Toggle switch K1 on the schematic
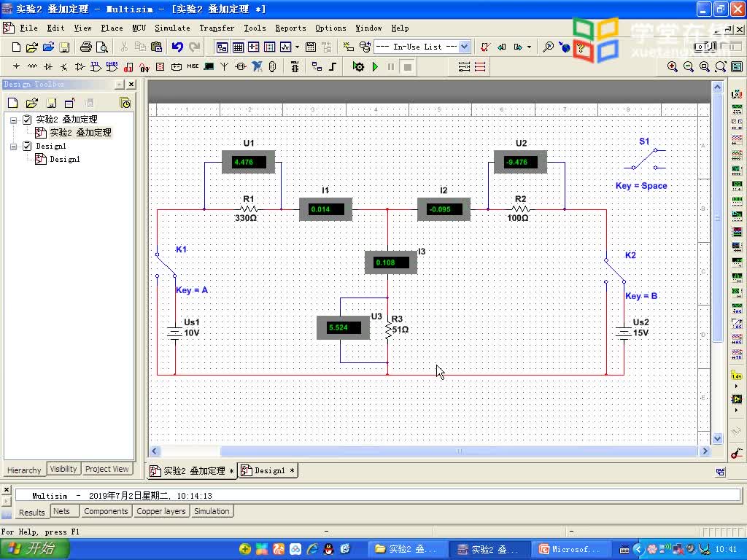The image size is (747, 560). (x=166, y=265)
